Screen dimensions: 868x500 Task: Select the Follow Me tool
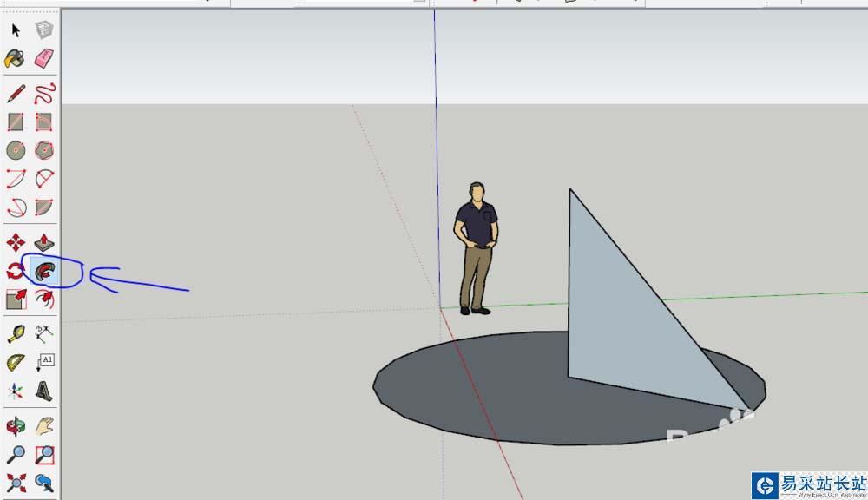[45, 272]
